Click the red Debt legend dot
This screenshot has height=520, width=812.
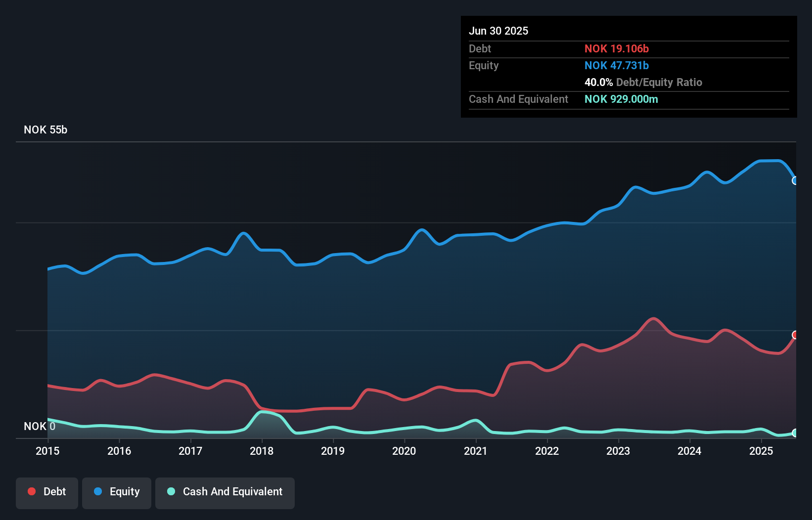32,491
